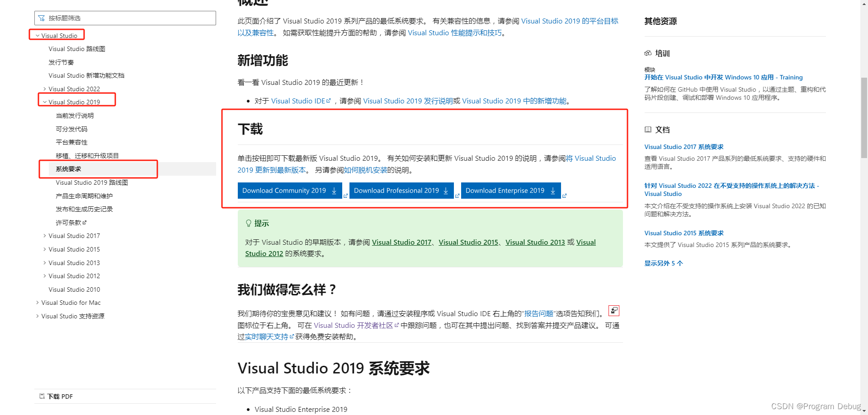Expand the Visual Studio 2012 tree node
This screenshot has height=415, width=868.
[45, 276]
